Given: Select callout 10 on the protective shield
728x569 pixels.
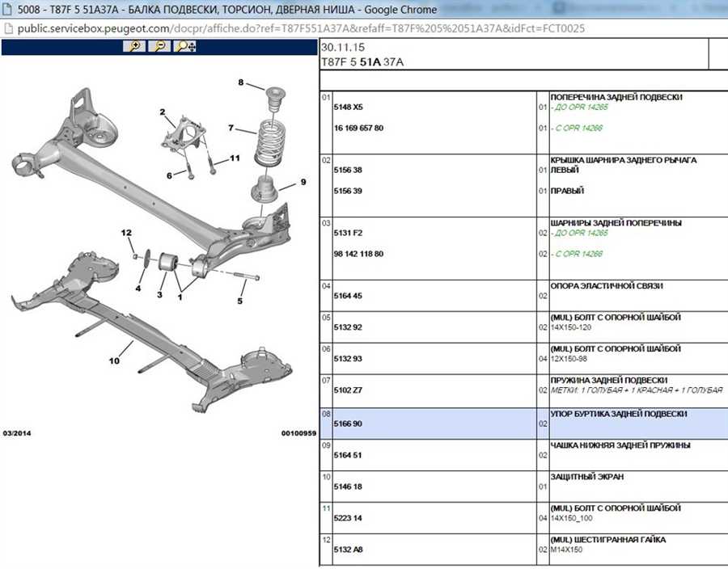Looking at the screenshot, I should (x=114, y=360).
